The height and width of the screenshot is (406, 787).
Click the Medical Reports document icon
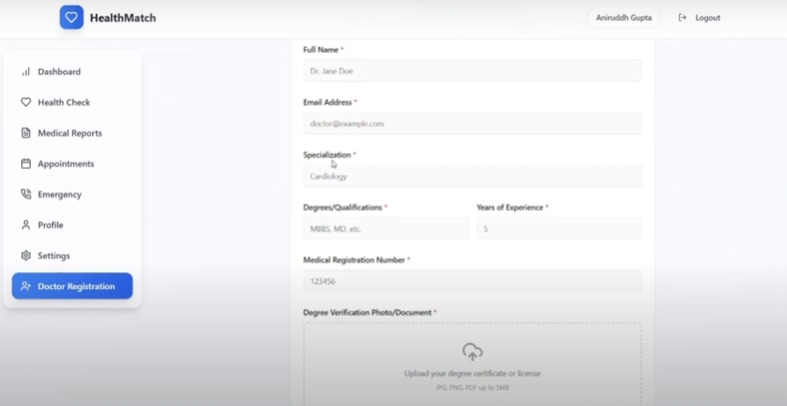[26, 133]
